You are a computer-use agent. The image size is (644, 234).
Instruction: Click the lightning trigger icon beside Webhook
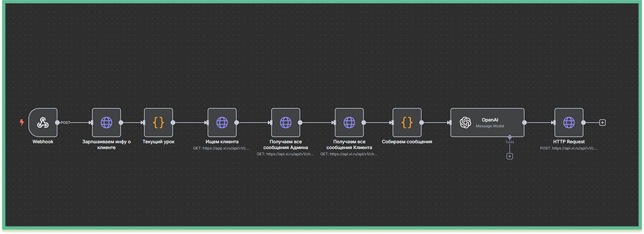[x=22, y=123]
